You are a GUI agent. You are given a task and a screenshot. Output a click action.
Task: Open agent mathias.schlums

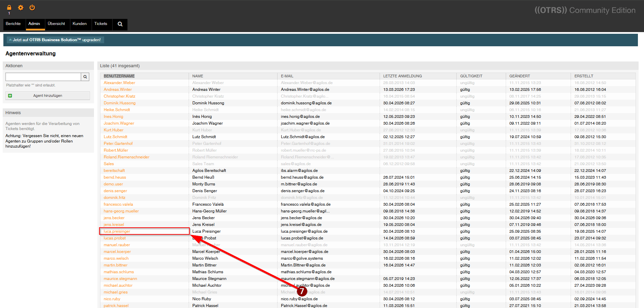point(119,272)
